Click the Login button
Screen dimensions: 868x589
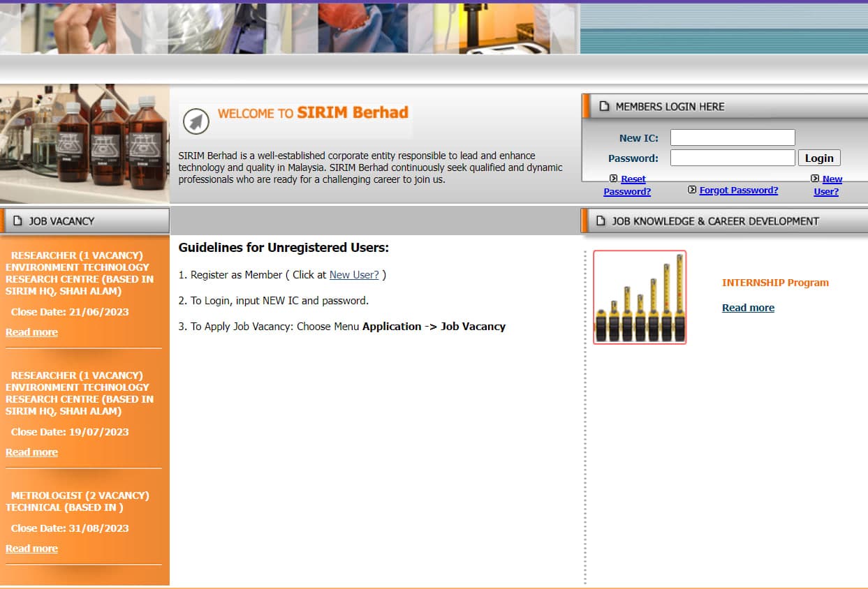click(x=819, y=158)
